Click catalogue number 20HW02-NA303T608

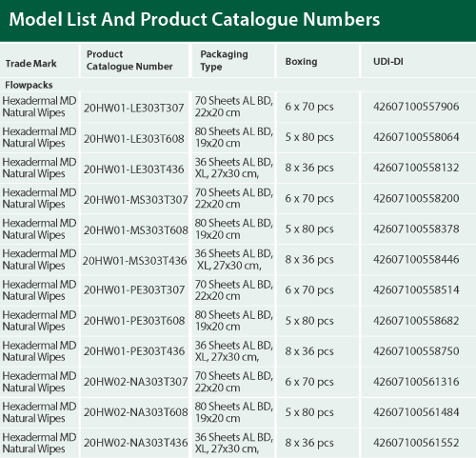coord(135,412)
